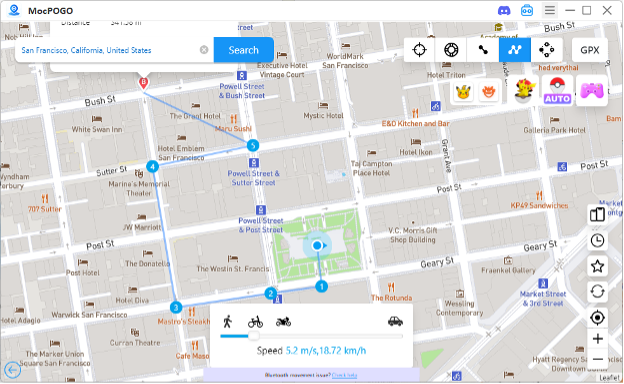This screenshot has width=624, height=384.
Task: Click the Search button
Action: (x=244, y=50)
